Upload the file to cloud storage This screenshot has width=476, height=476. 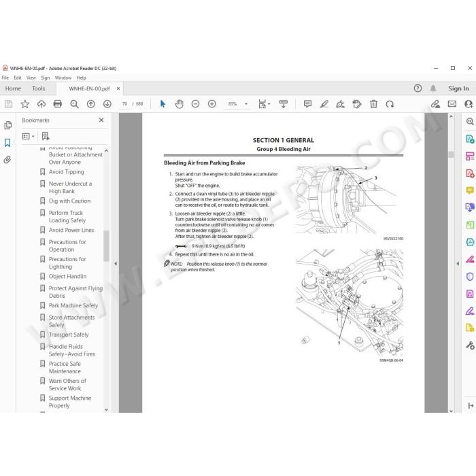click(41, 104)
